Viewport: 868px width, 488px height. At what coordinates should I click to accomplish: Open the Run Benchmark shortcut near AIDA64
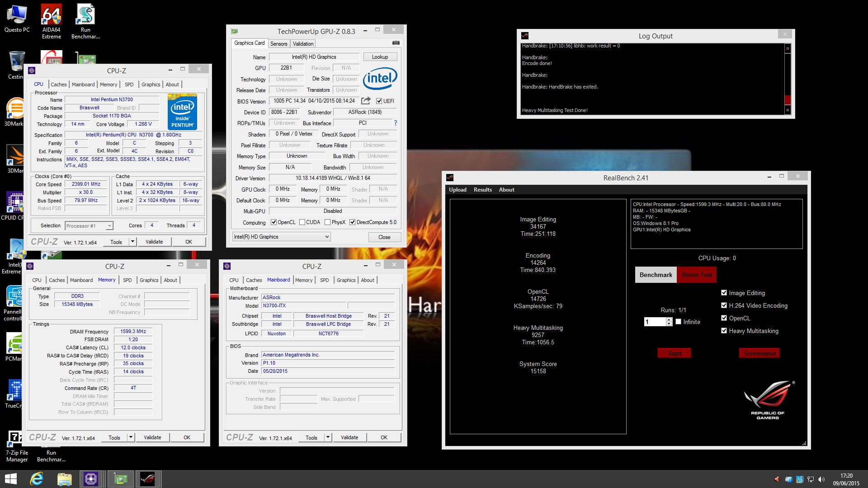tap(85, 21)
